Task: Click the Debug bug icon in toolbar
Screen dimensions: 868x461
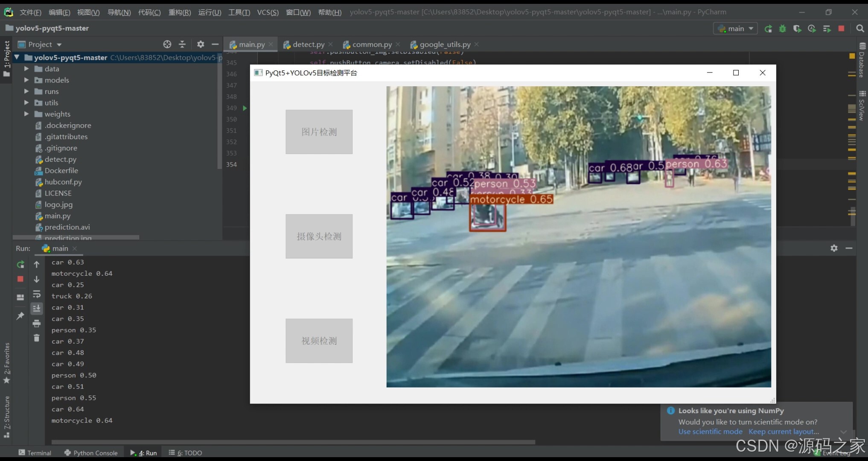Action: (x=782, y=29)
